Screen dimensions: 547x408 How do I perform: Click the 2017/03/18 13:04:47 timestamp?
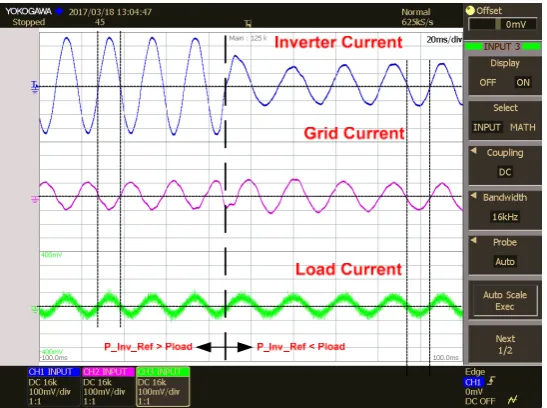(110, 12)
